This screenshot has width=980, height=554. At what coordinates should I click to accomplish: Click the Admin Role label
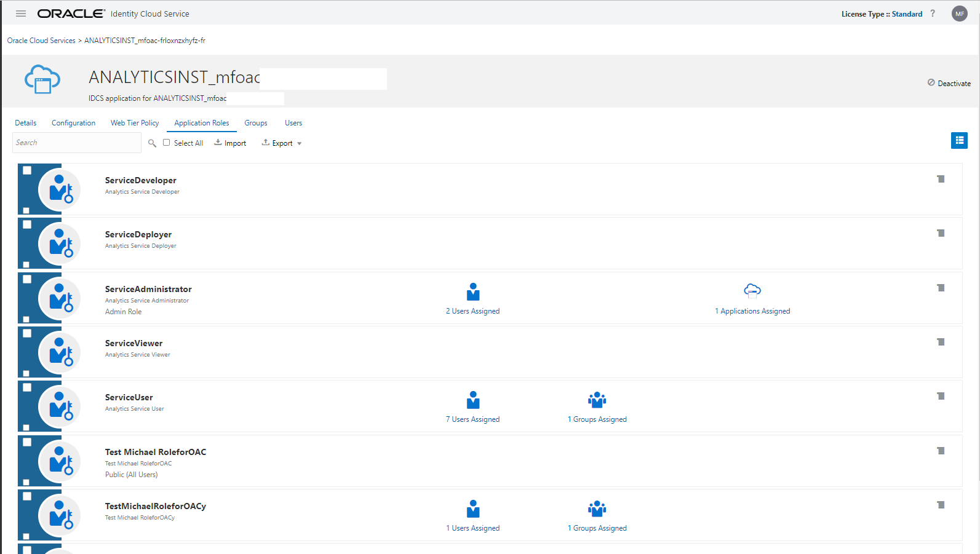124,312
